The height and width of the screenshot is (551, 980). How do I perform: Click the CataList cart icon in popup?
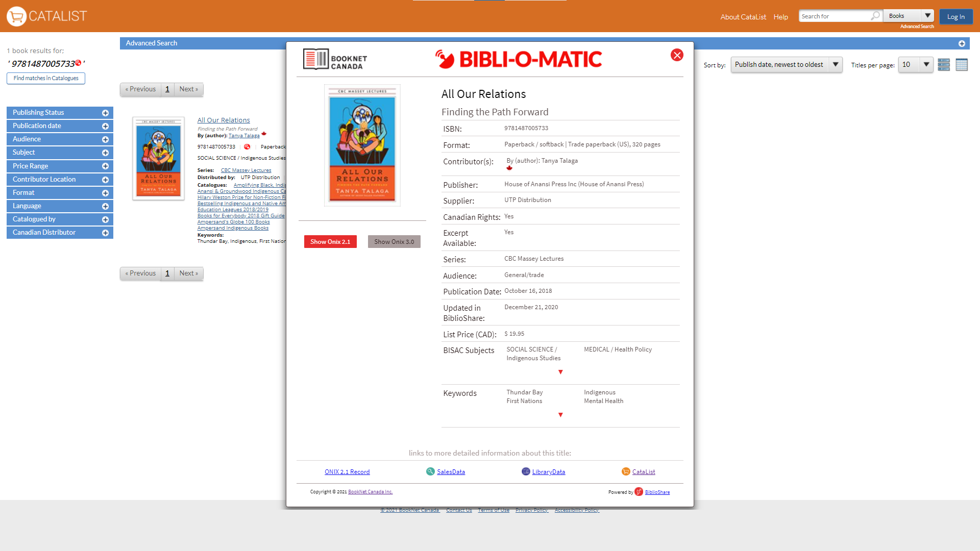[x=626, y=471]
